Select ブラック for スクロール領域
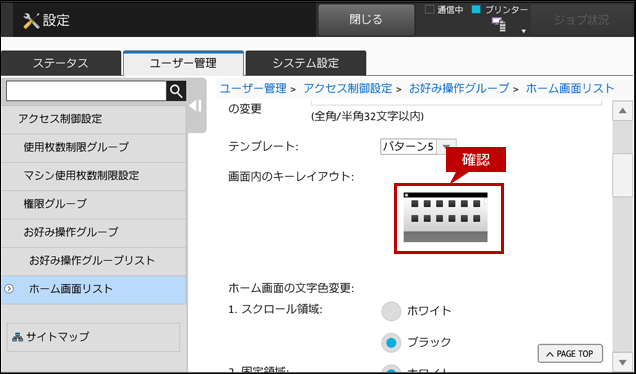 pyautogui.click(x=391, y=342)
